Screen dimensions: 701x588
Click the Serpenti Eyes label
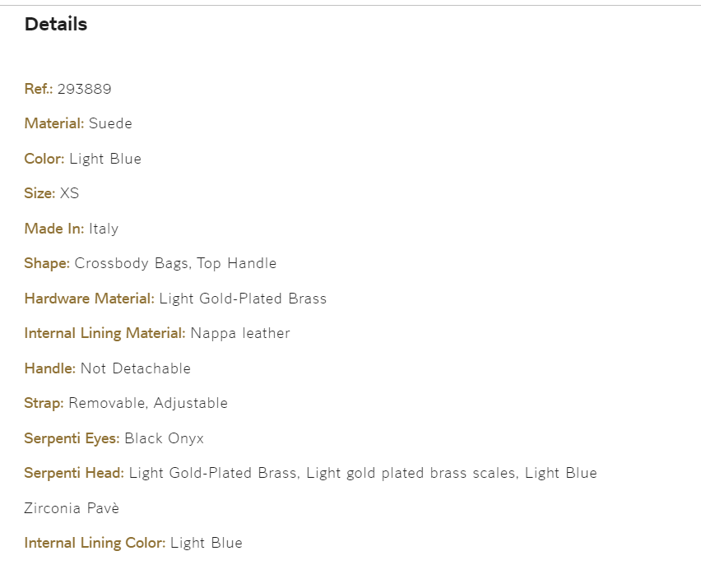(72, 438)
